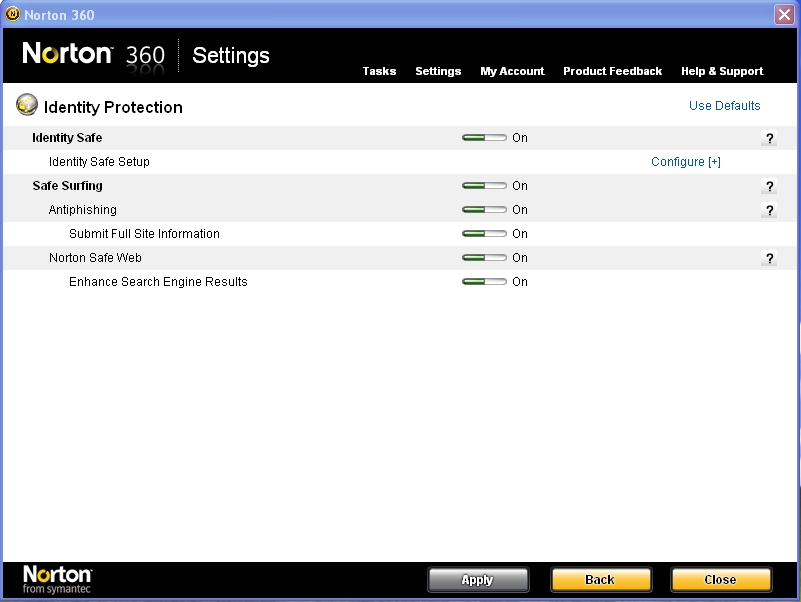
Task: Toggle Safe Surfing switch
Action: pyautogui.click(x=484, y=186)
